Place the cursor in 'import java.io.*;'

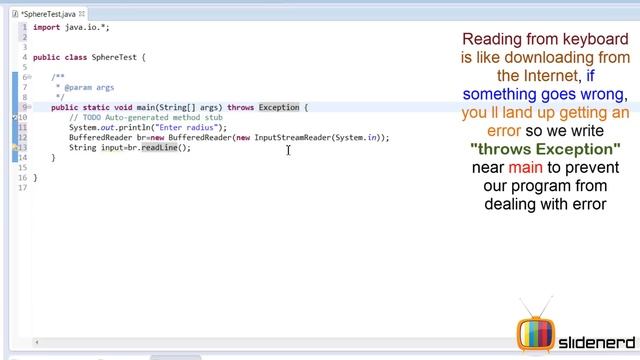71,27
